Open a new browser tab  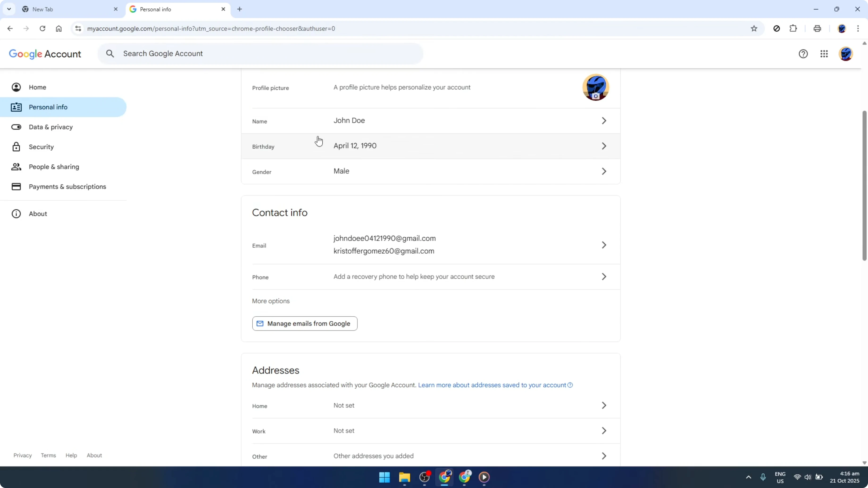[x=240, y=9]
